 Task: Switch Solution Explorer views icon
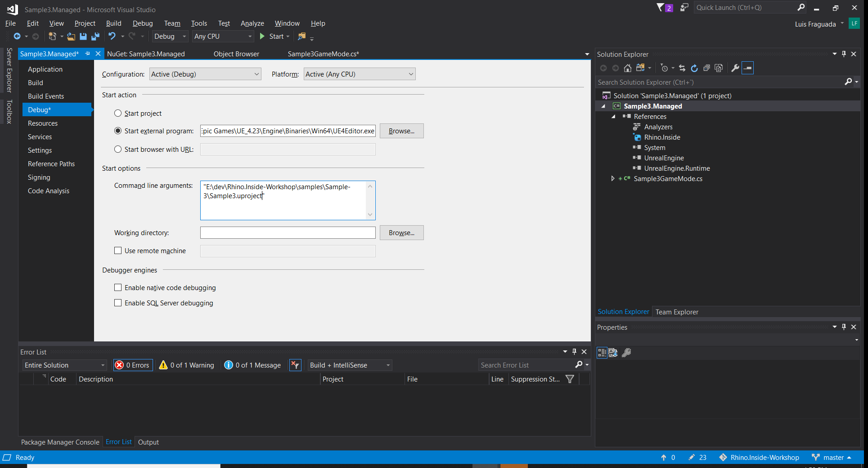pos(640,68)
